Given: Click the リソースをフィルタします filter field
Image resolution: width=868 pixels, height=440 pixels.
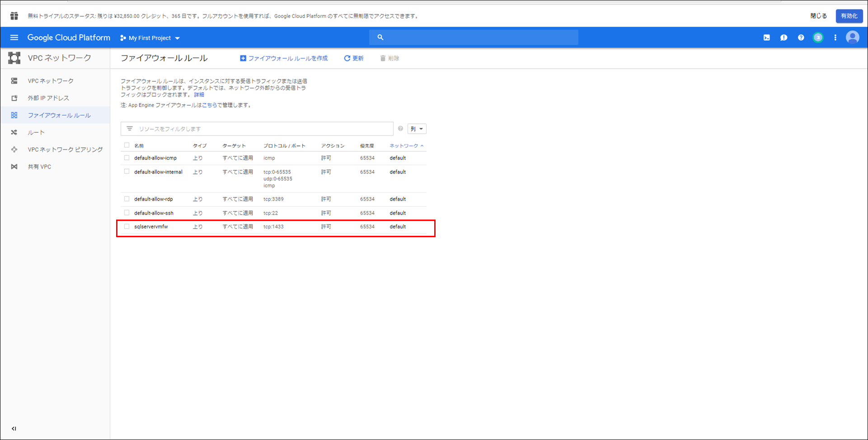Looking at the screenshot, I should pyautogui.click(x=262, y=129).
